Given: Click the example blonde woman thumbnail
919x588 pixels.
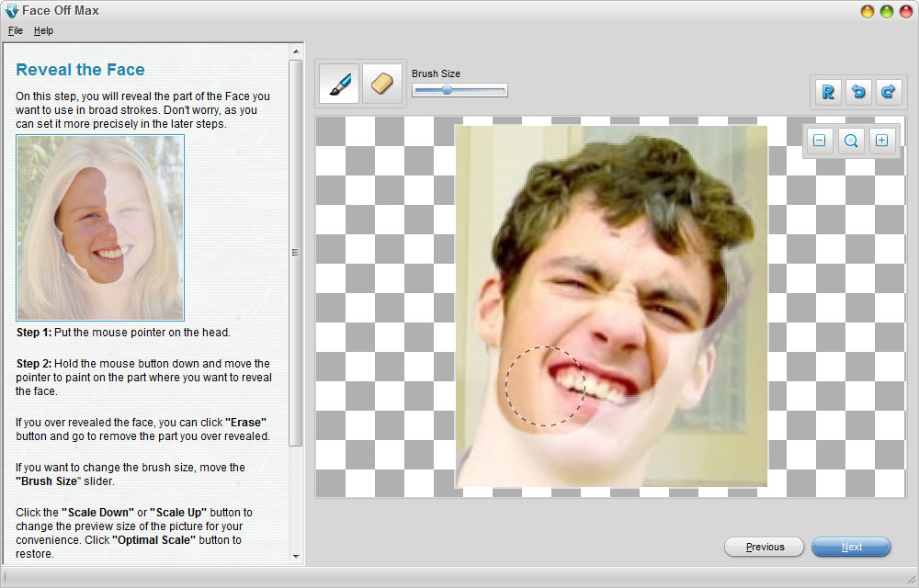Looking at the screenshot, I should (x=100, y=228).
